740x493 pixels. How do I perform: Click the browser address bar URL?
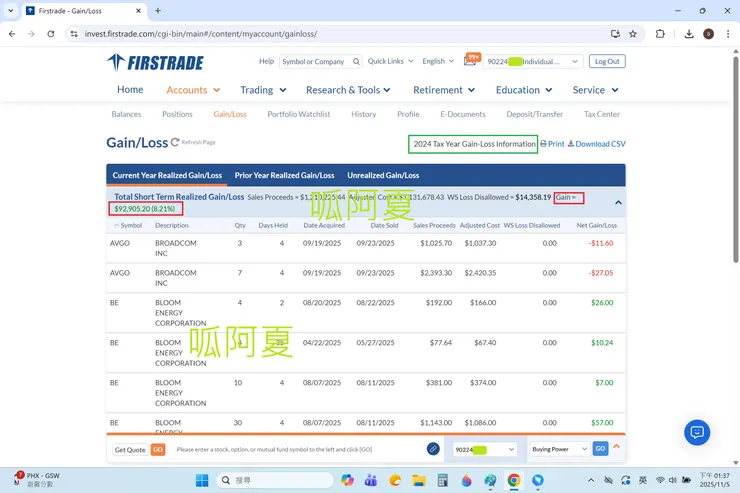201,34
